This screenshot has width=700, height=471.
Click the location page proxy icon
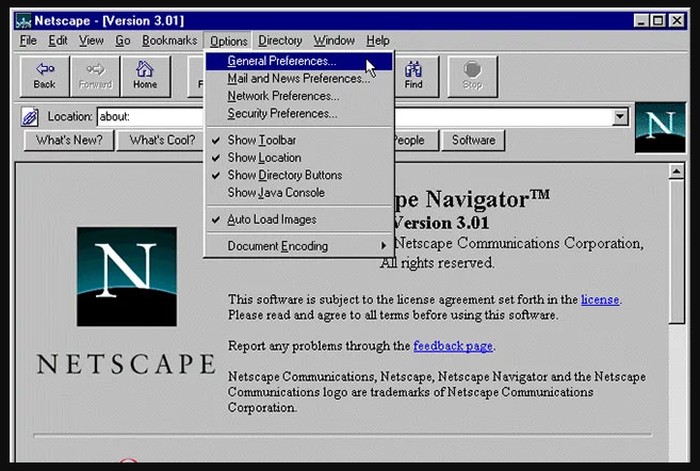(30, 117)
